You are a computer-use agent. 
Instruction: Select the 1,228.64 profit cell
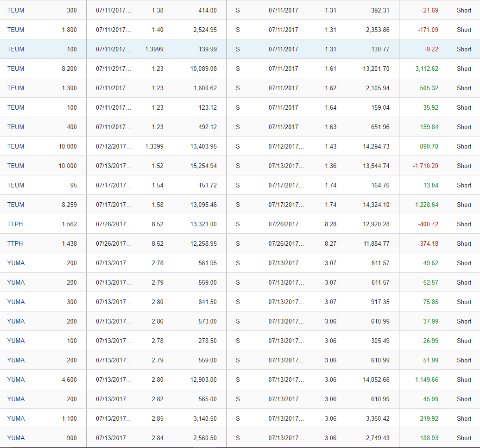(x=427, y=205)
